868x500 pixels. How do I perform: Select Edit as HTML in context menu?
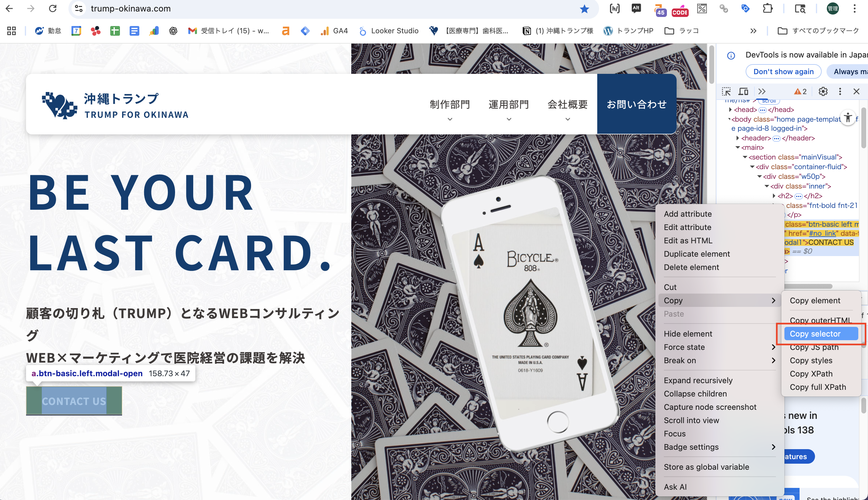click(688, 241)
